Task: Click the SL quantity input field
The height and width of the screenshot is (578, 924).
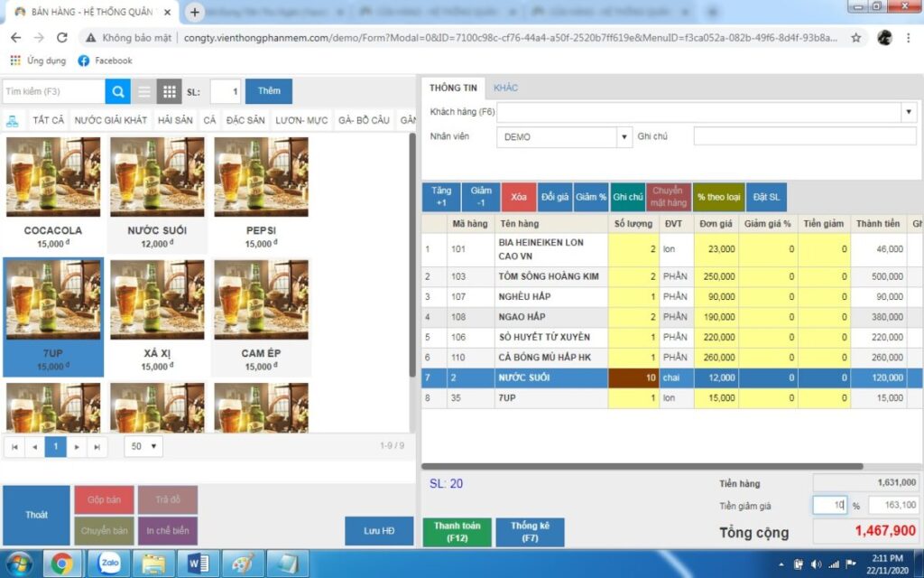Action: pyautogui.click(x=225, y=91)
